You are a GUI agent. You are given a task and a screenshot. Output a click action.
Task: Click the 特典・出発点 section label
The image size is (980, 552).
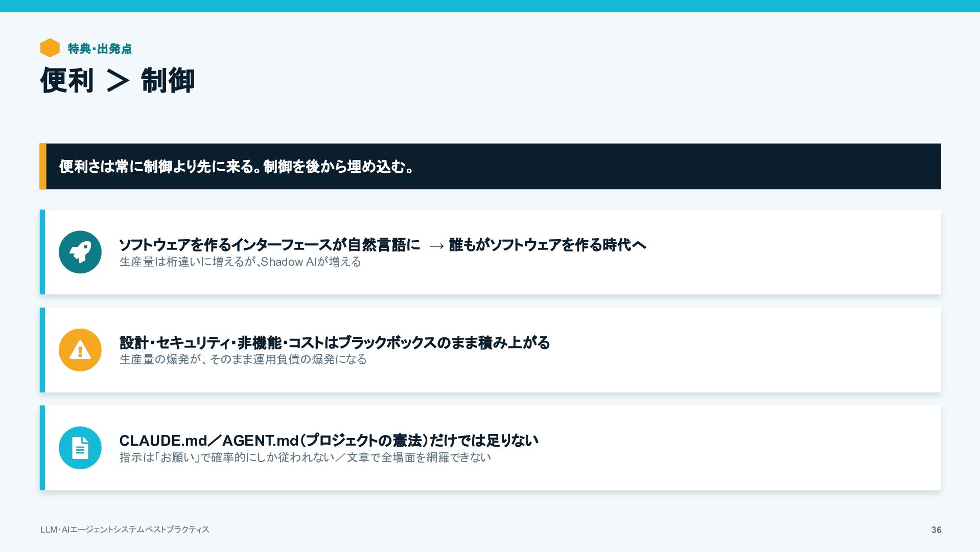point(100,49)
